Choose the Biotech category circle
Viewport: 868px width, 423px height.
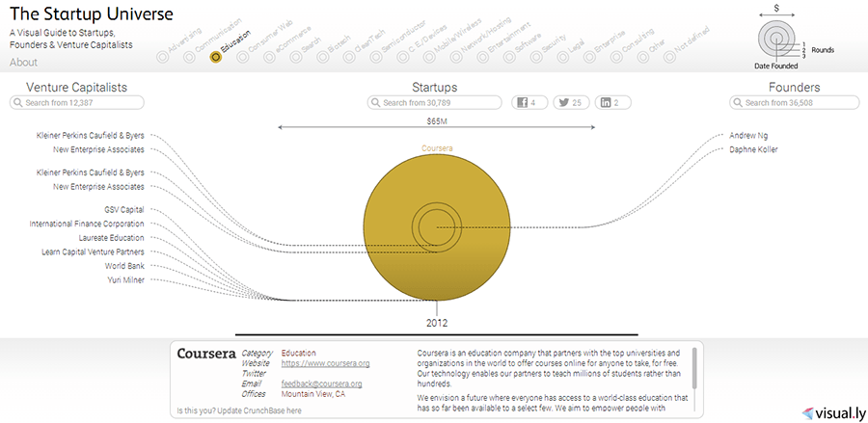coord(325,57)
